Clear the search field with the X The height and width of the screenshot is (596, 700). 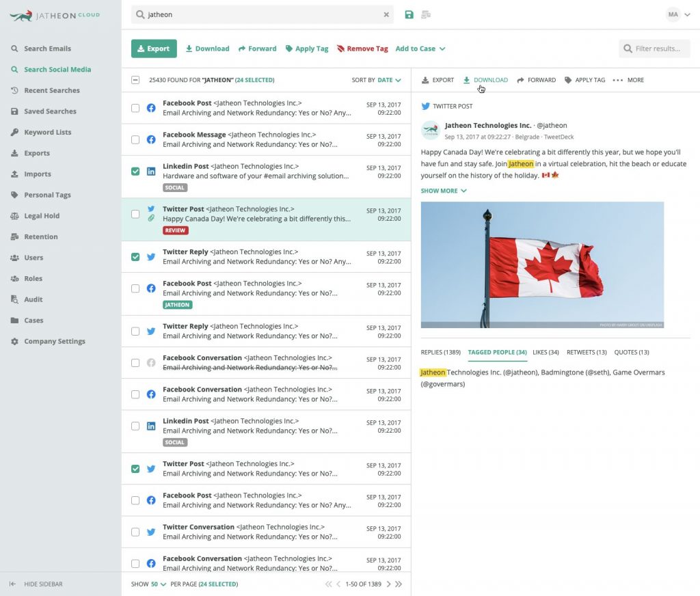[386, 15]
